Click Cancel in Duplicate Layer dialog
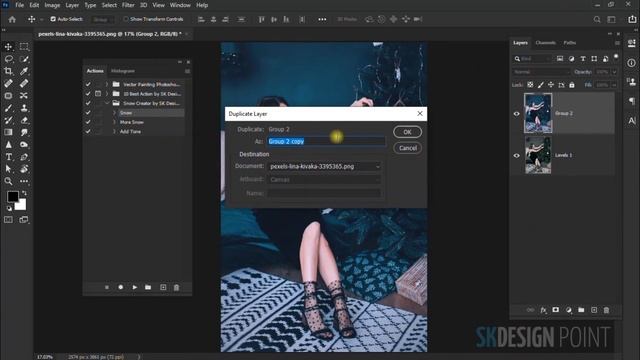The image size is (640, 360). 407,148
